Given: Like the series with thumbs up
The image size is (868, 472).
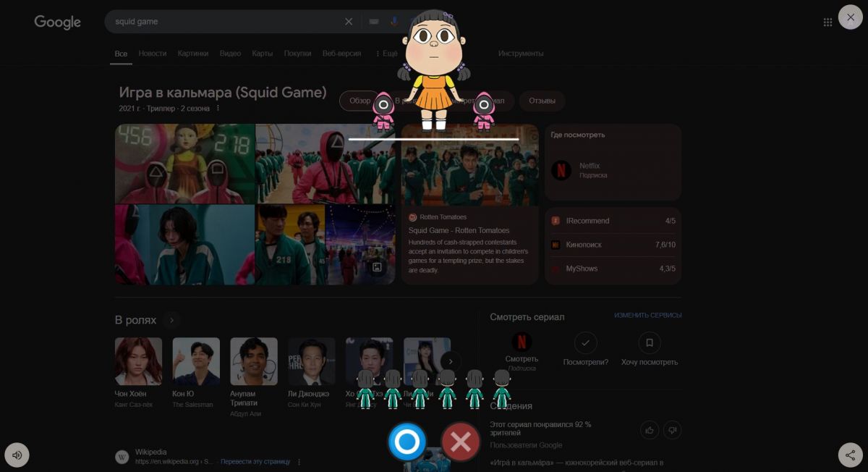Looking at the screenshot, I should pyautogui.click(x=650, y=430).
